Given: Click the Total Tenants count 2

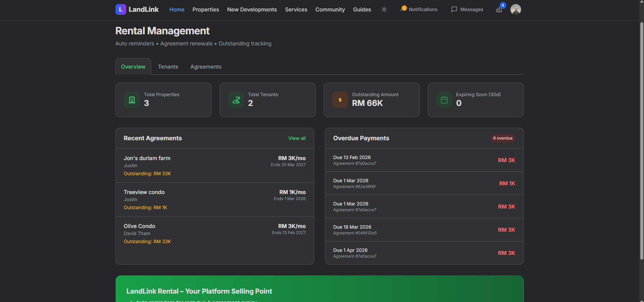Looking at the screenshot, I should click(x=250, y=103).
